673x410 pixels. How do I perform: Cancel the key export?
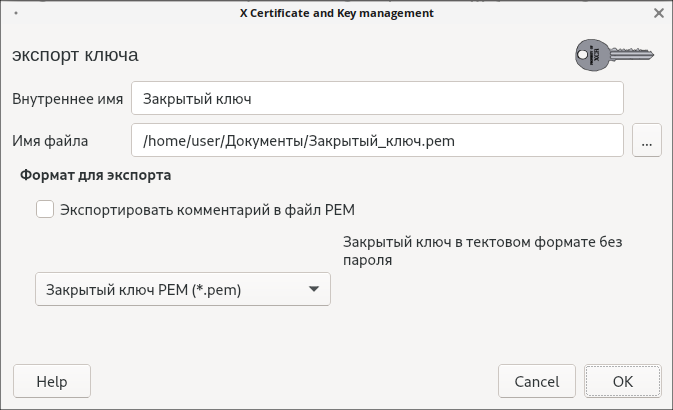click(536, 381)
